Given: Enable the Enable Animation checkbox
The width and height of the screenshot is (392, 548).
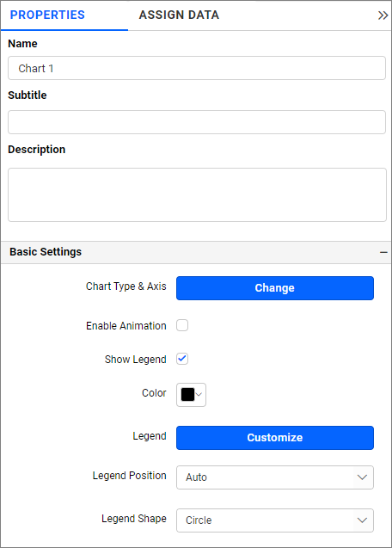Looking at the screenshot, I should 182,325.
